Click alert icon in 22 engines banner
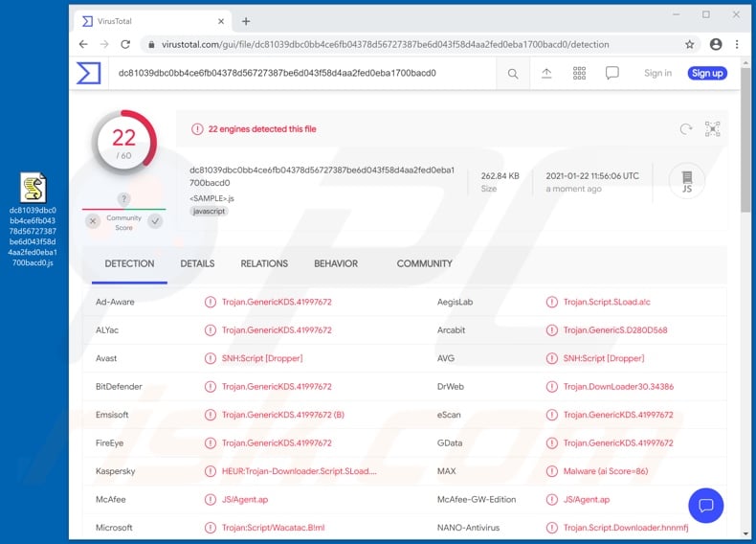The image size is (756, 544). 197,129
